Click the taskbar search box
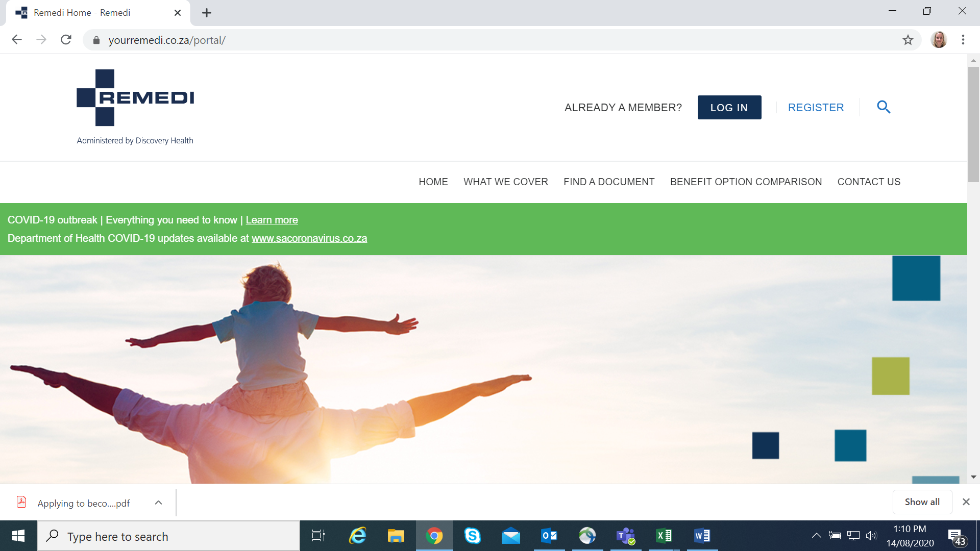This screenshot has width=980, height=551. pyautogui.click(x=168, y=536)
